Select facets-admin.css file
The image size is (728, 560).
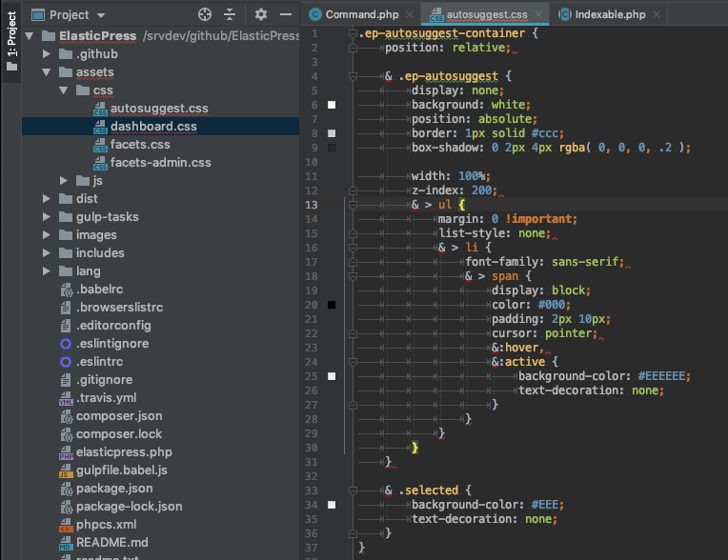coord(160,163)
